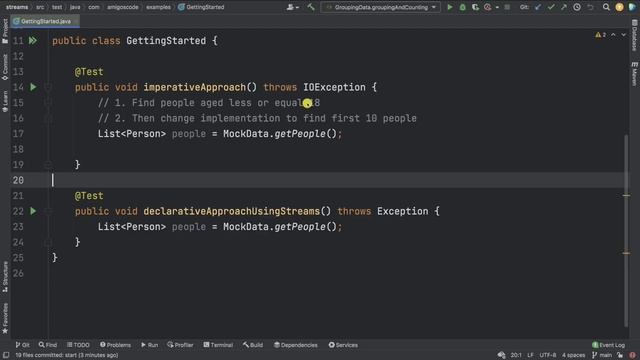Go to previous highlighted error arrow
Screen dimensions: 640x360
pyautogui.click(x=613, y=35)
